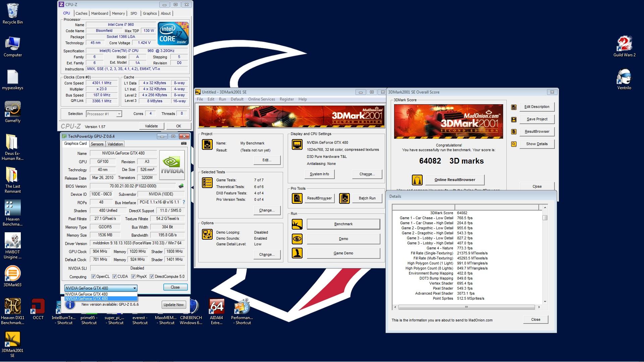Toggle the CUDA checkbox in GPU-Z

point(114,277)
